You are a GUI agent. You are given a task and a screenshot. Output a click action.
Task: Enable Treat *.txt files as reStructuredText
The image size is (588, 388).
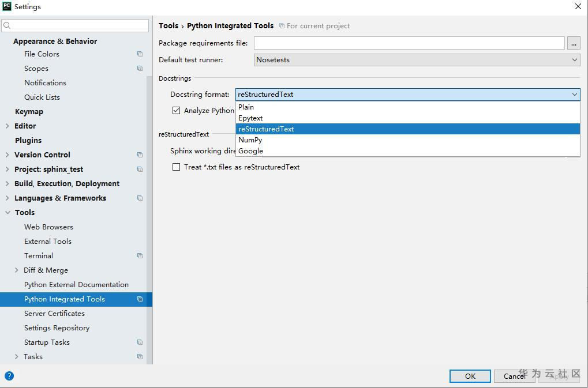177,167
